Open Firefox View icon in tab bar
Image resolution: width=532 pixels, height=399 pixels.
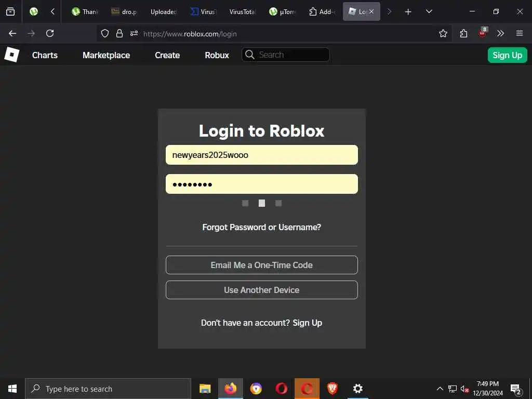[10, 11]
